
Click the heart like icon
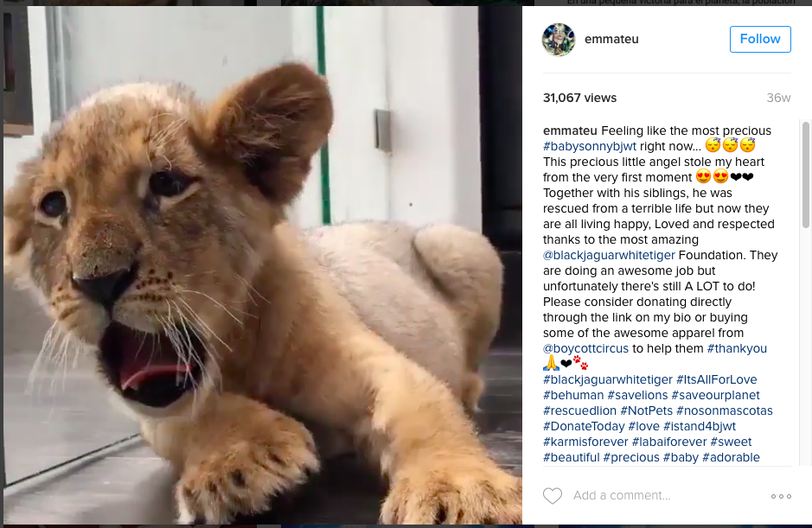552,496
